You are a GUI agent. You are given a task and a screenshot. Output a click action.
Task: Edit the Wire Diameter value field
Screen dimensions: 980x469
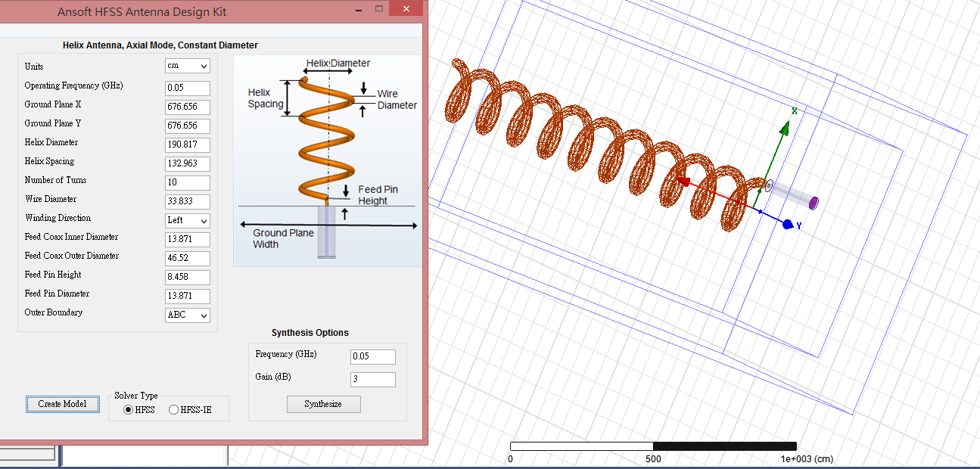188,201
